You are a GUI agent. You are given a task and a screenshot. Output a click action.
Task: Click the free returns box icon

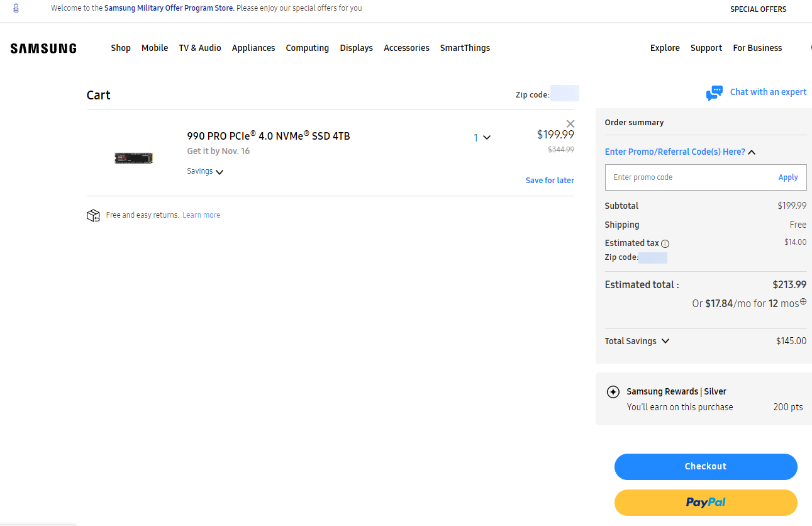click(x=93, y=216)
